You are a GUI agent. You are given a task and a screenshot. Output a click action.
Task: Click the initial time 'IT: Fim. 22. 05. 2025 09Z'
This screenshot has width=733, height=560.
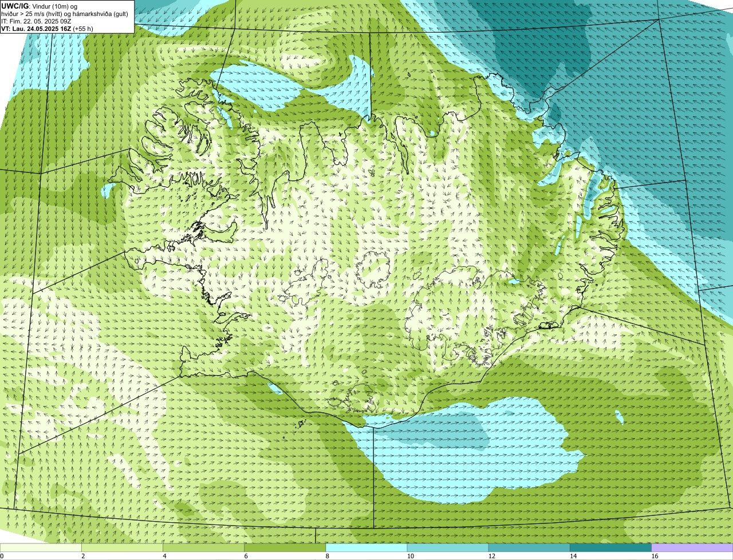click(x=36, y=21)
